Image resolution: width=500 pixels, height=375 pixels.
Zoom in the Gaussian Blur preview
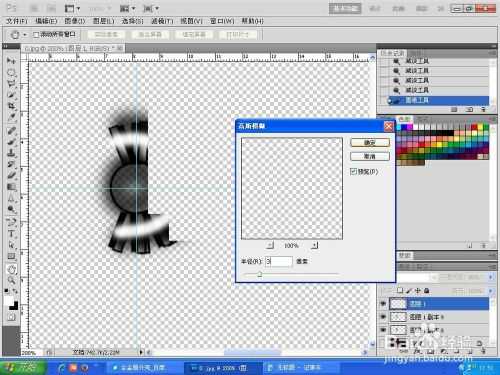pos(314,246)
